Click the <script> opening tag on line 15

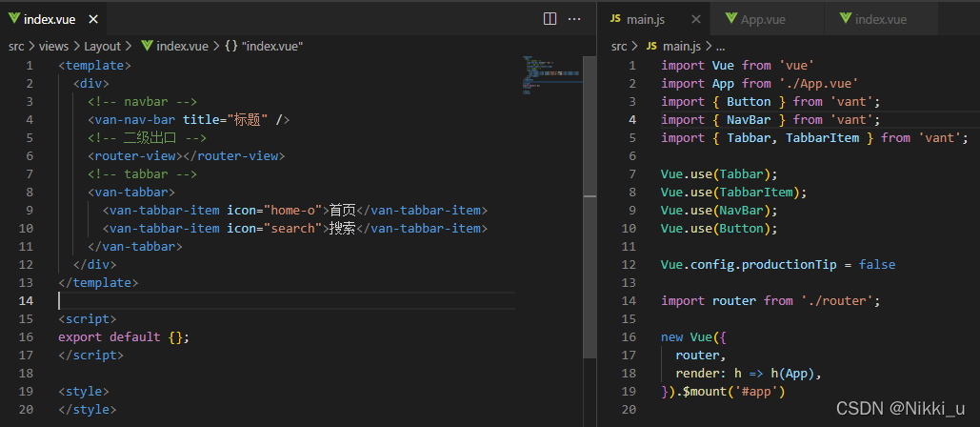pyautogui.click(x=88, y=319)
